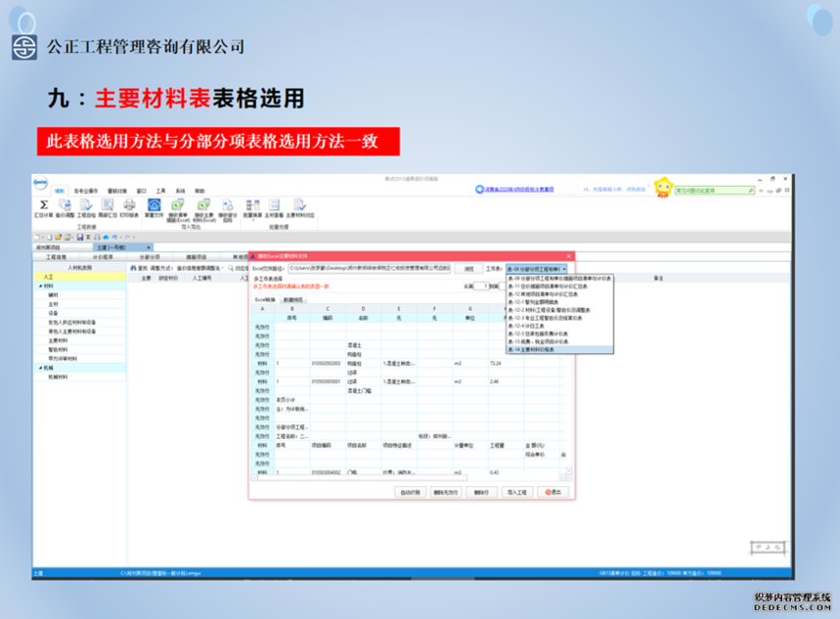This screenshot has height=619, width=840.
Task: Choose 表-11 总价措施项目清单 from dropdown list
Action: pos(559,287)
